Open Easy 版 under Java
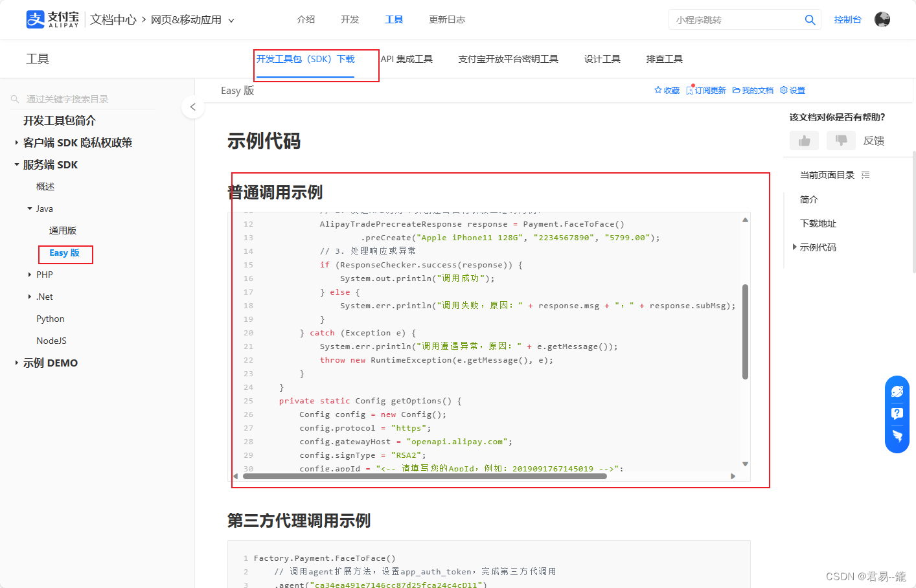 (64, 253)
